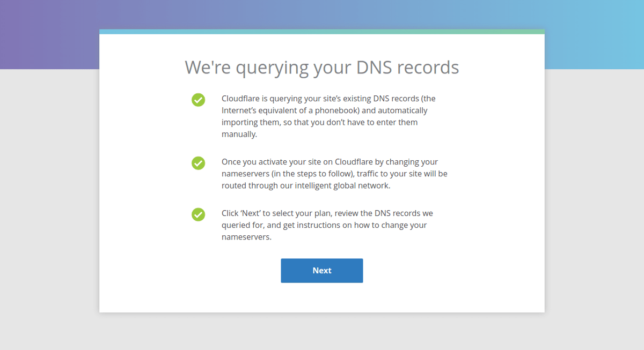
Task: Click heading 'We're querying your DNS records'
Action: click(322, 68)
